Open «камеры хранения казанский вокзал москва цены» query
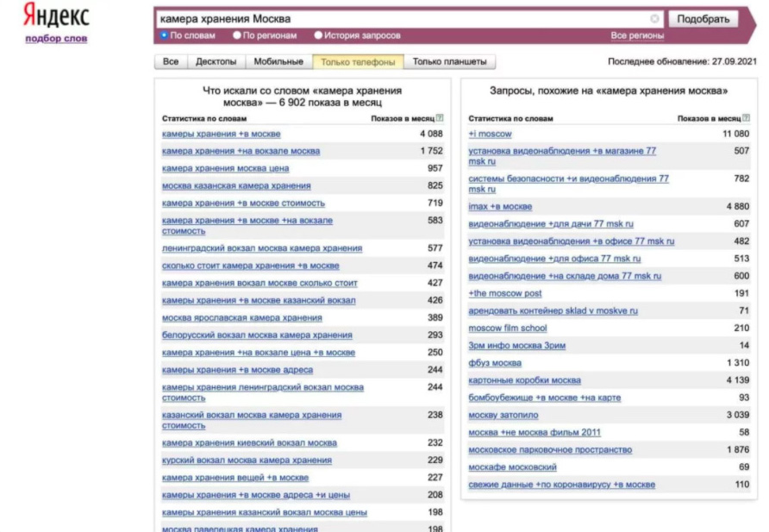Image resolution: width=769 pixels, height=532 pixels. pos(265,512)
